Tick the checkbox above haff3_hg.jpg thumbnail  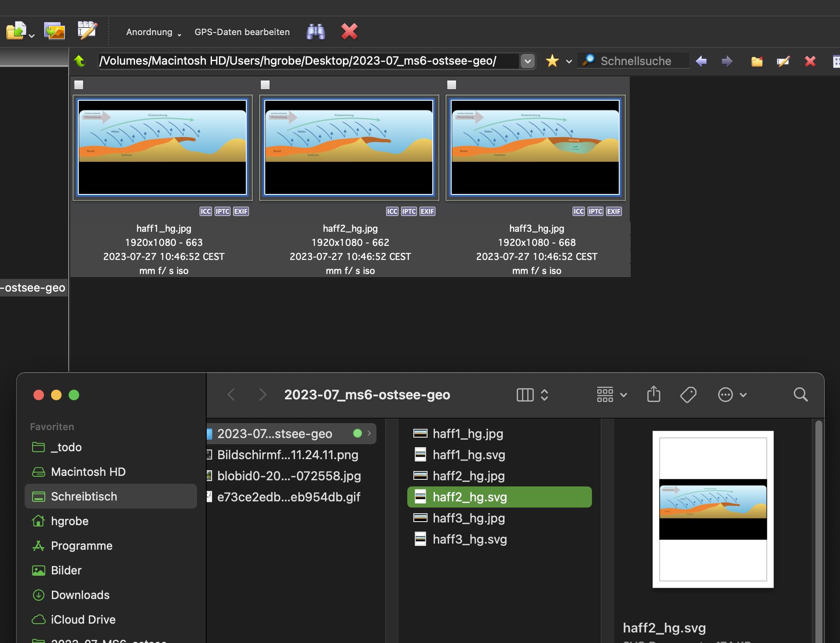point(452,85)
